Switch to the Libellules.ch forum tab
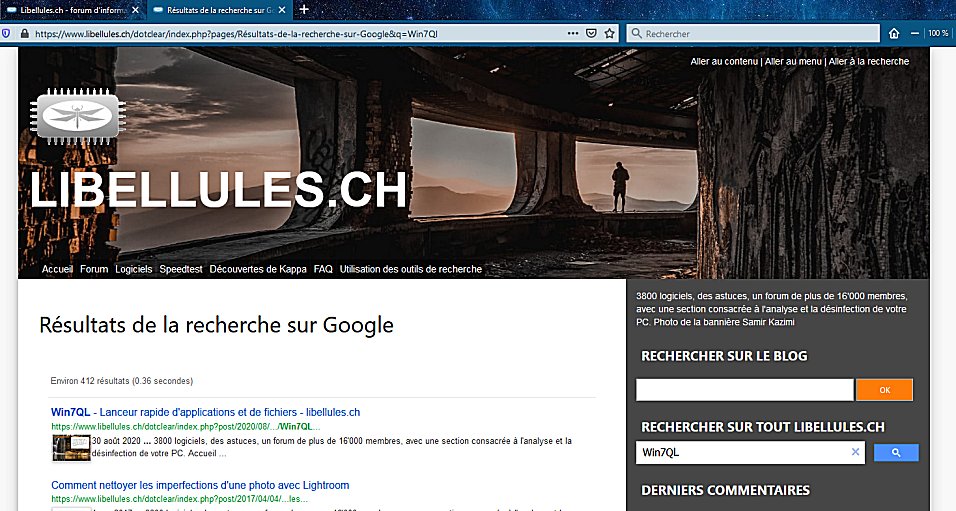This screenshot has width=956, height=511. (x=72, y=10)
